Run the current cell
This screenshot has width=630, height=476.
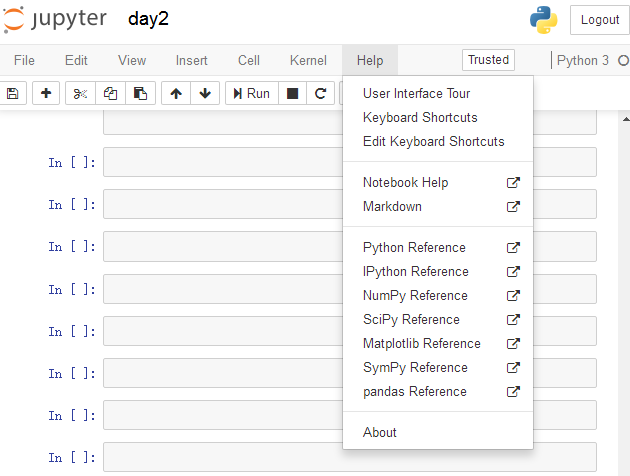(x=252, y=93)
